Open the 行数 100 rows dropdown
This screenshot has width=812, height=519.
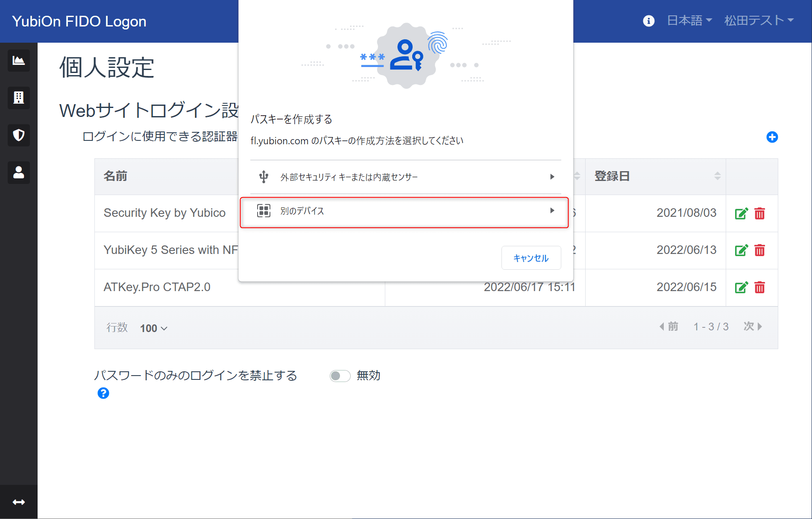pos(154,328)
